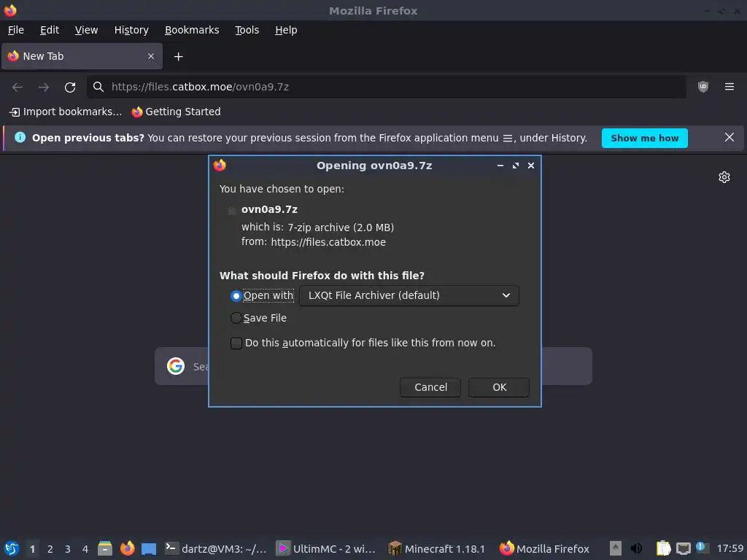Switch to UltimMC taskbar window
The height and width of the screenshot is (560, 747).
[326, 549]
